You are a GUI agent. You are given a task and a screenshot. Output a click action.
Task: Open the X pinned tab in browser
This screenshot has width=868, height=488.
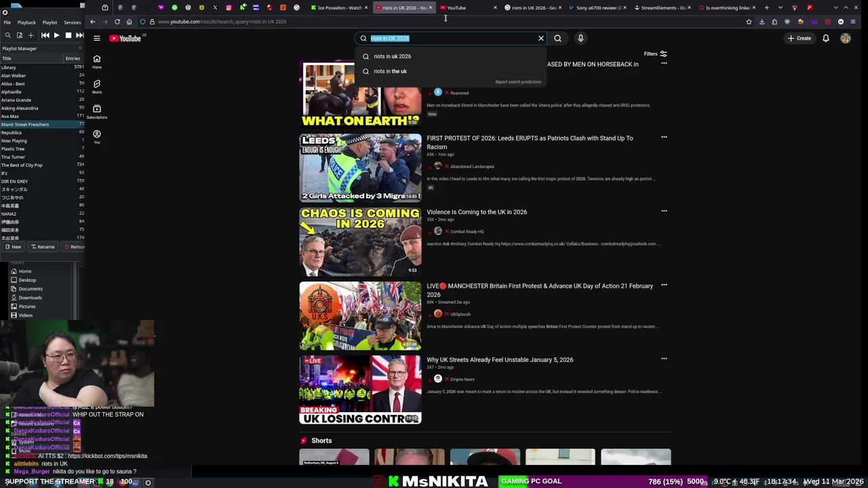coord(215,7)
